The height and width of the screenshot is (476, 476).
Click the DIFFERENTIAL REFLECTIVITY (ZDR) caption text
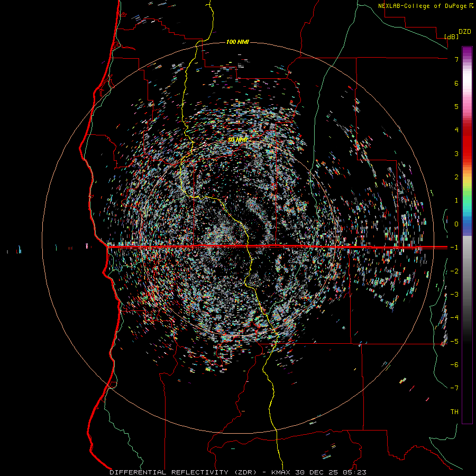(x=183, y=472)
